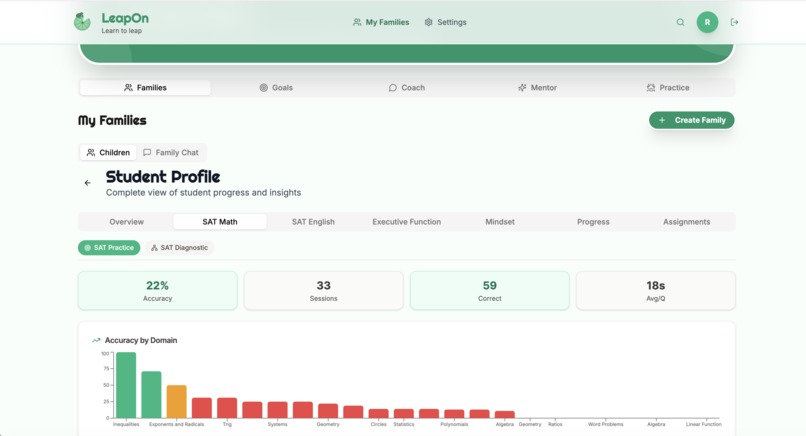
Task: Click the Settings gear icon in header
Action: tap(429, 22)
